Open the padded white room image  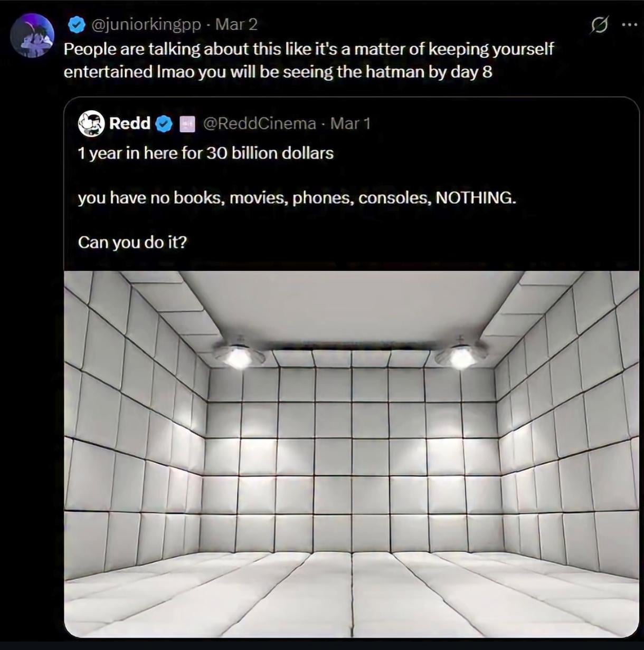coord(351,454)
